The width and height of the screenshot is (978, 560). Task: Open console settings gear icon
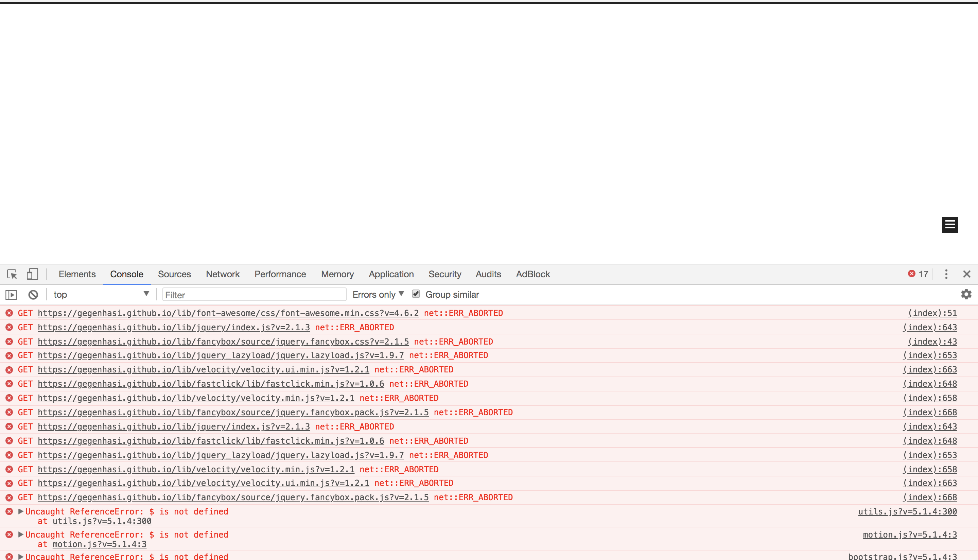pos(966,295)
